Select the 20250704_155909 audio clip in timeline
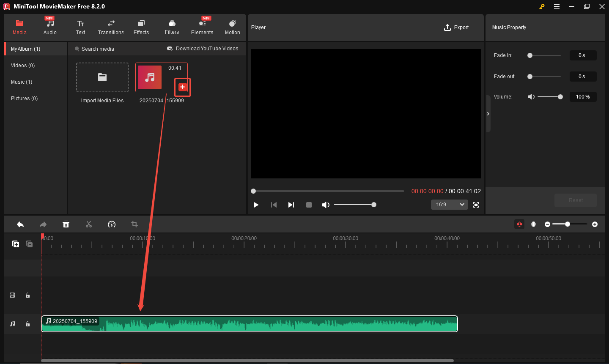The width and height of the screenshot is (609, 364). click(250, 324)
